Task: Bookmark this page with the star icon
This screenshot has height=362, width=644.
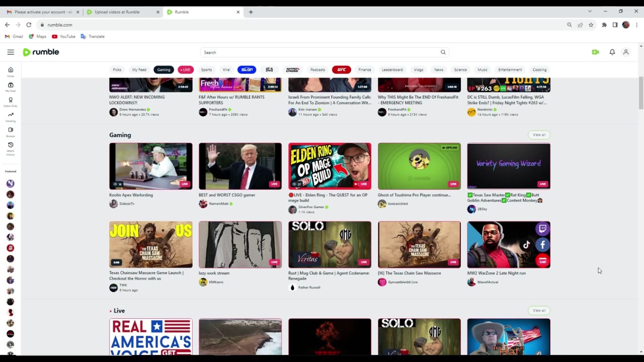Action: click(x=591, y=25)
